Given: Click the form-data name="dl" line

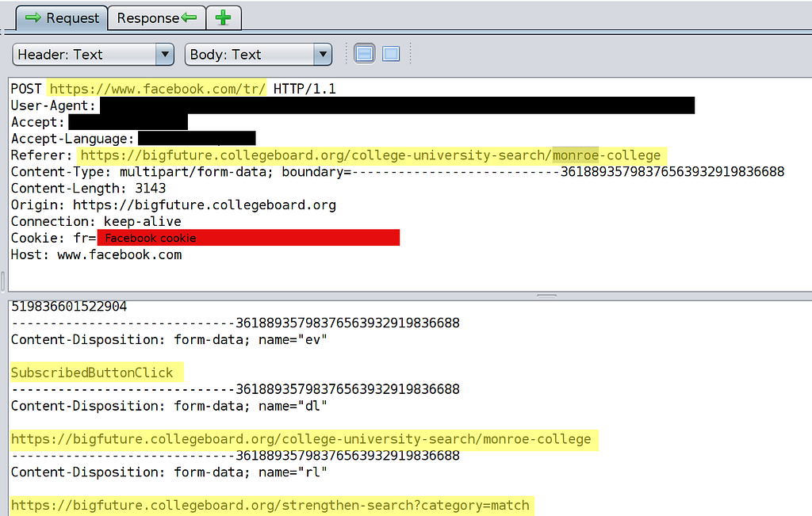Looking at the screenshot, I should pyautogui.click(x=169, y=406).
